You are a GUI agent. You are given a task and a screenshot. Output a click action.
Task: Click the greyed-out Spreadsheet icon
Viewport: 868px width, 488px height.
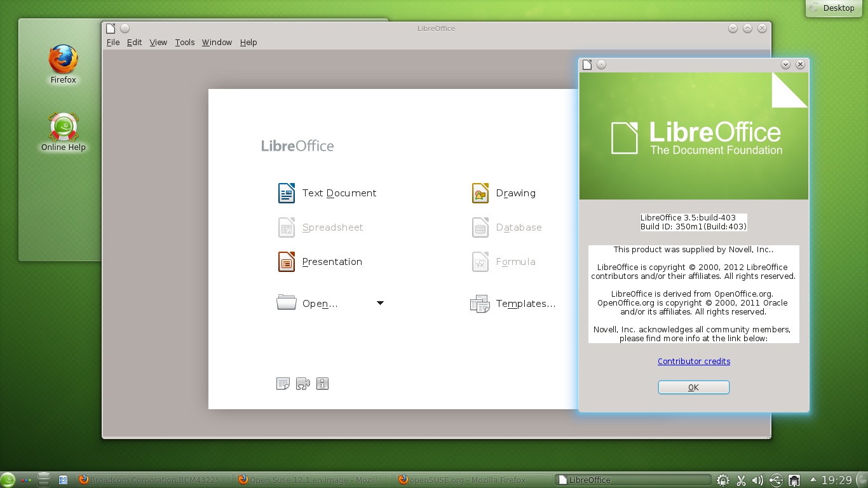[x=287, y=227]
